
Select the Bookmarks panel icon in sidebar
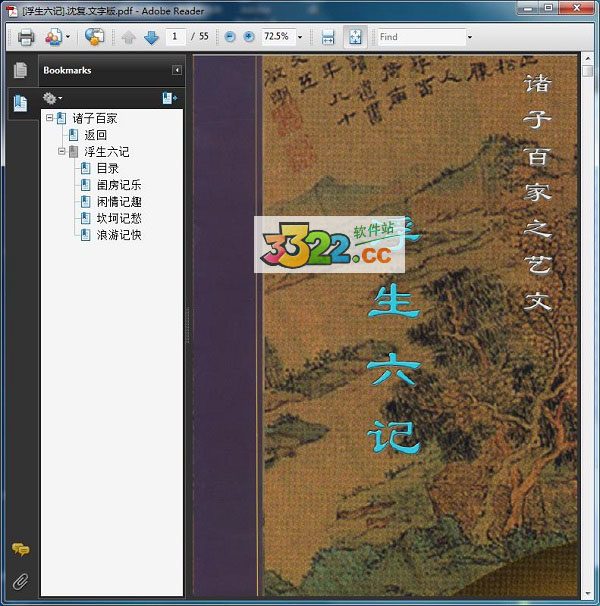click(20, 103)
